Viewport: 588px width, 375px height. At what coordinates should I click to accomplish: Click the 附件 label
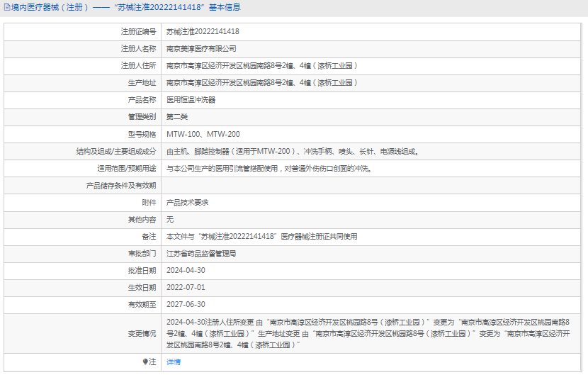[x=149, y=203]
